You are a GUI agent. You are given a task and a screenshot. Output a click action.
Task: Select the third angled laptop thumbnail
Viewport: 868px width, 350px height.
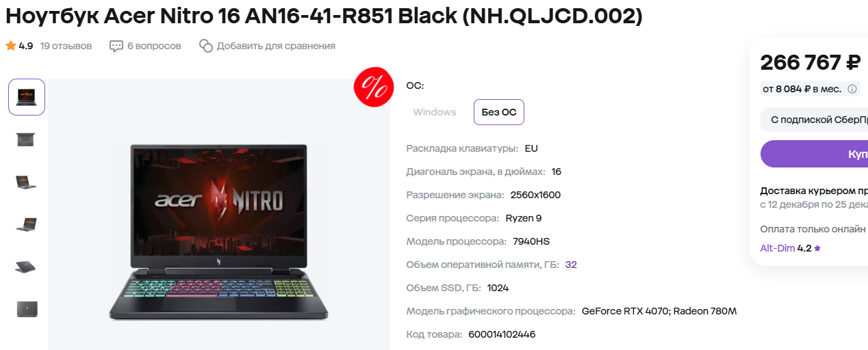pos(27,182)
